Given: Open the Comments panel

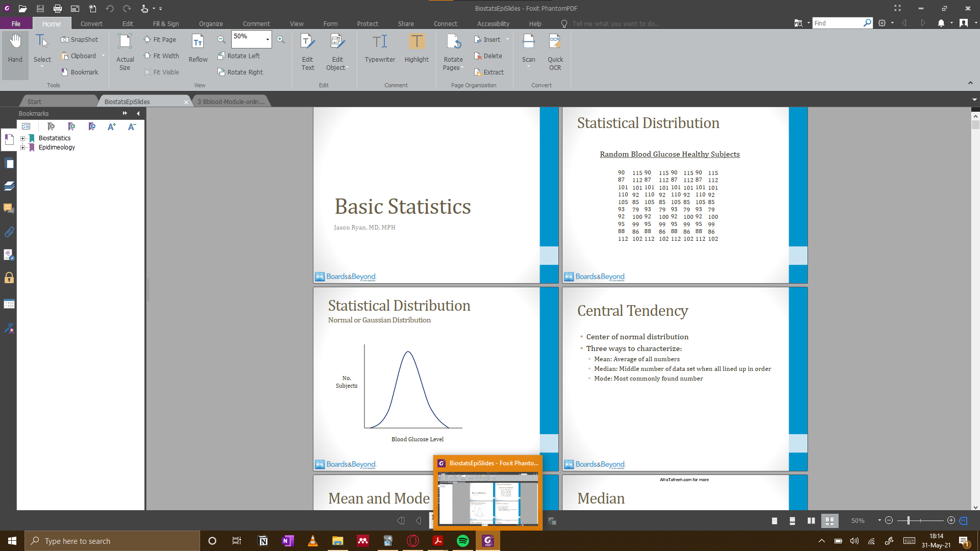Looking at the screenshot, I should [x=9, y=208].
